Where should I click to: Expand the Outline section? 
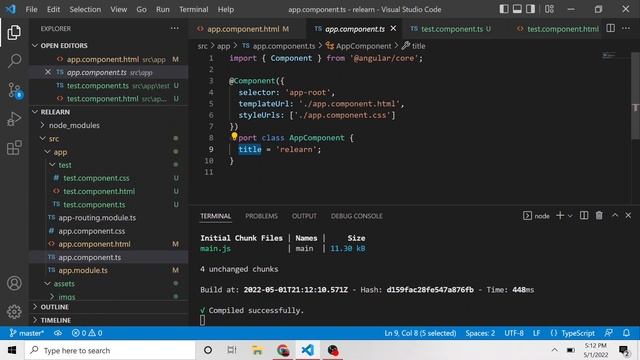[35, 307]
